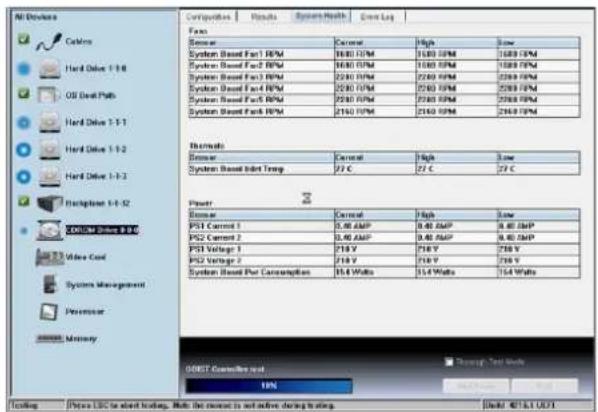Click the System Board Pwr Consumption row label

pyautogui.click(x=250, y=272)
